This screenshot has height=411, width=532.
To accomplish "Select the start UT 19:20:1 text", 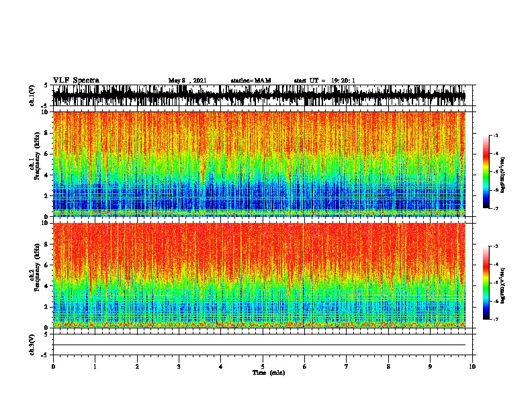I will (x=324, y=81).
